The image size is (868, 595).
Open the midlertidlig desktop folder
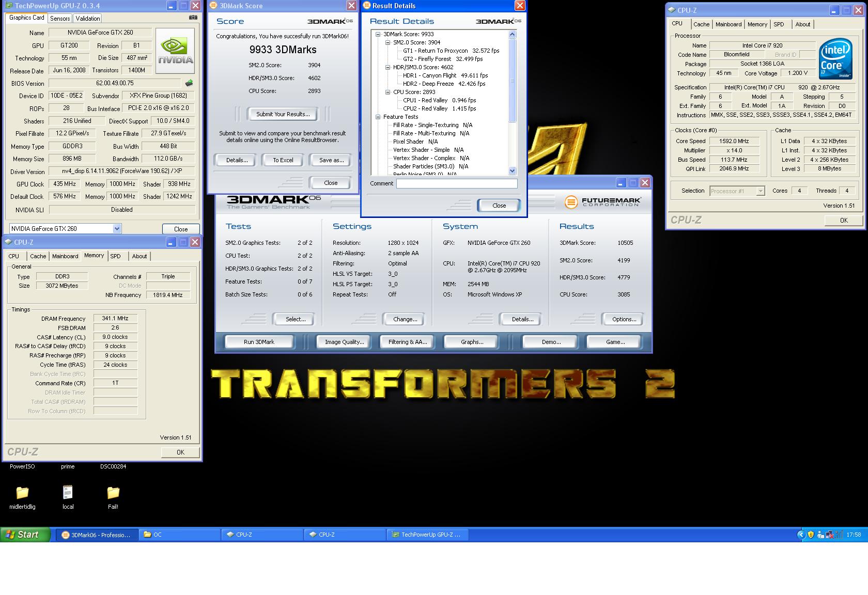point(22,497)
